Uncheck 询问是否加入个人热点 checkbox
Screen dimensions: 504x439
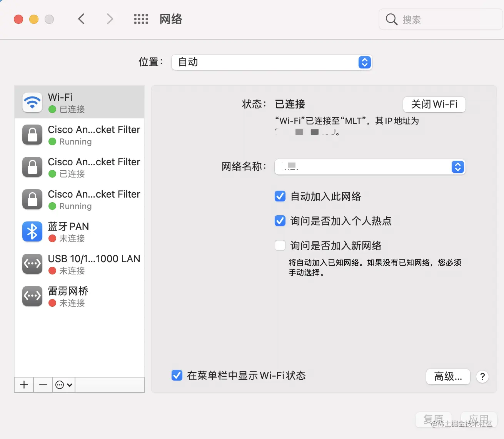pos(280,221)
